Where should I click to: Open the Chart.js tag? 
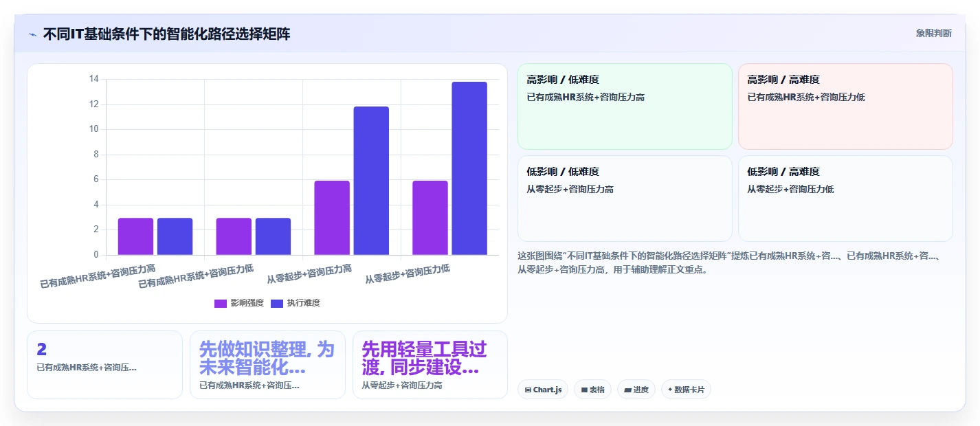(x=542, y=390)
